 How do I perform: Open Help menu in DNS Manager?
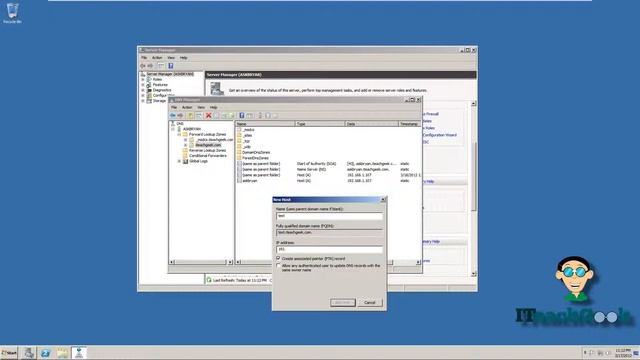(213, 107)
